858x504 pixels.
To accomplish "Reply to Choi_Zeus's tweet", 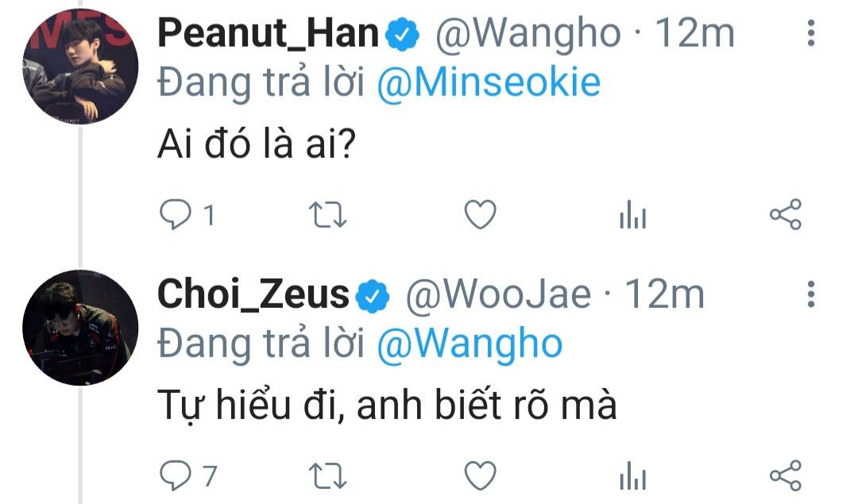I will pyautogui.click(x=175, y=475).
